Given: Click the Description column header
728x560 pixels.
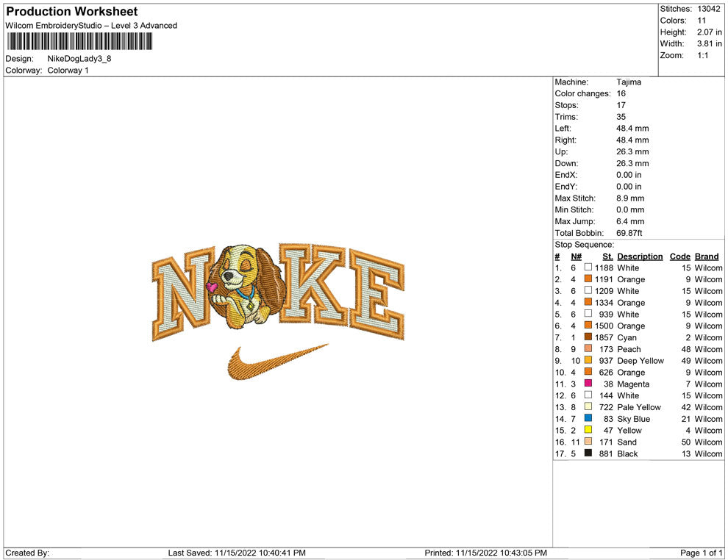Looking at the screenshot, I should tap(640, 256).
